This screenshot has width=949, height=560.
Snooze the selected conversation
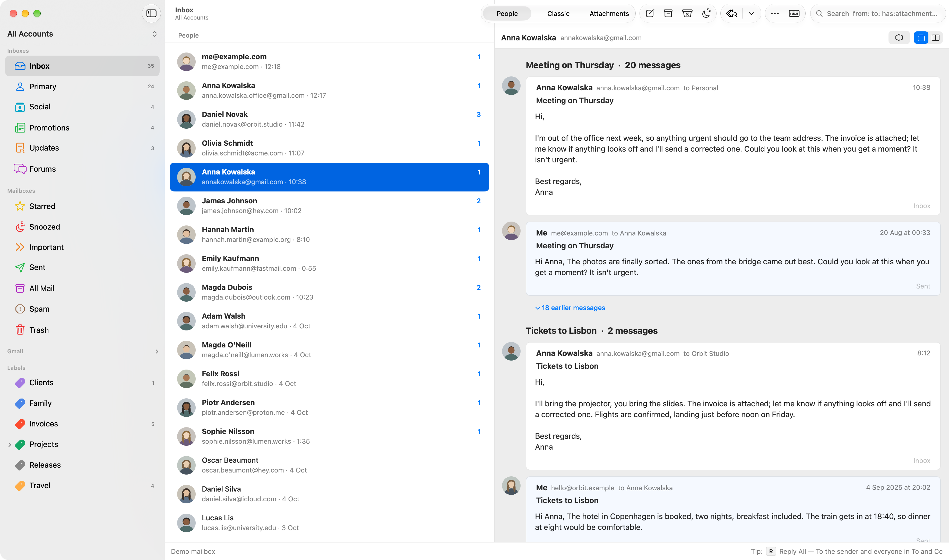[x=706, y=14]
